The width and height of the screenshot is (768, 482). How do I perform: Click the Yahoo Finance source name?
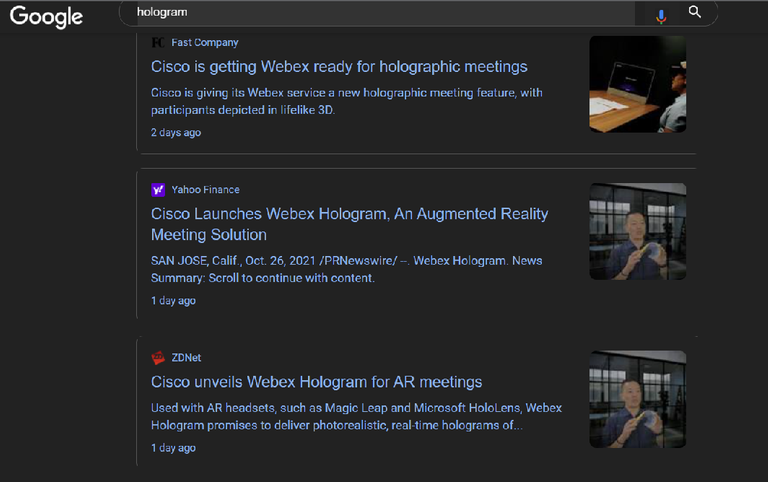click(x=205, y=190)
